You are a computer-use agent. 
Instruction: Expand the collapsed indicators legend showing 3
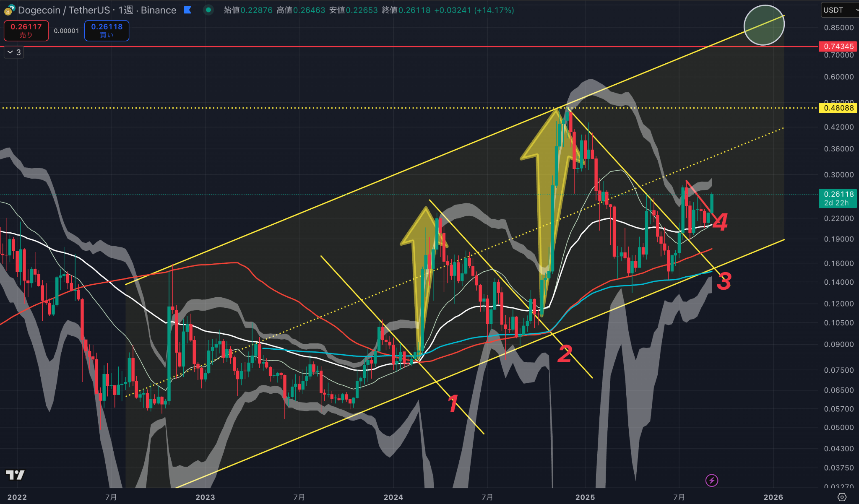[x=14, y=52]
